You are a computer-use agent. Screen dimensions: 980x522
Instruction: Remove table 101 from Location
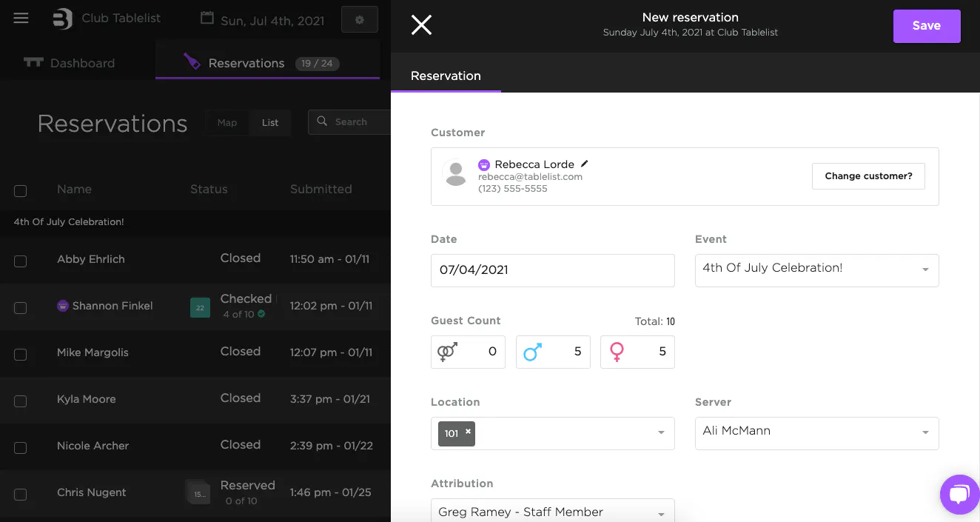pos(468,432)
